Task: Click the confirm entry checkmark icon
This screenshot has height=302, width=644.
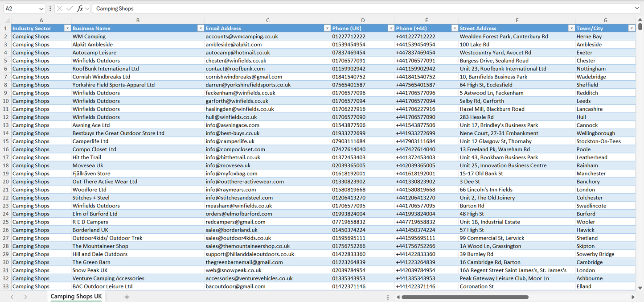Action: (70, 8)
